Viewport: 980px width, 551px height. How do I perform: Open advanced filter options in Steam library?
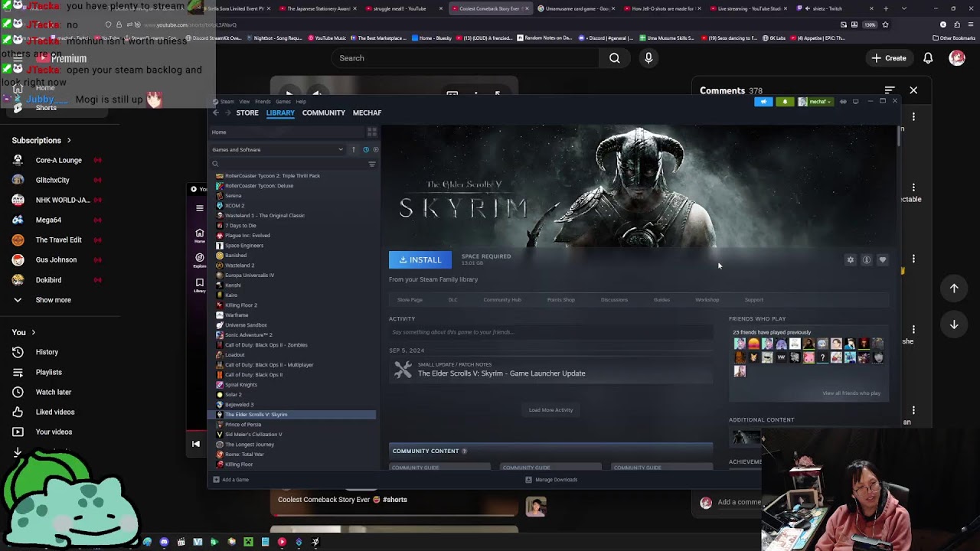pos(372,164)
